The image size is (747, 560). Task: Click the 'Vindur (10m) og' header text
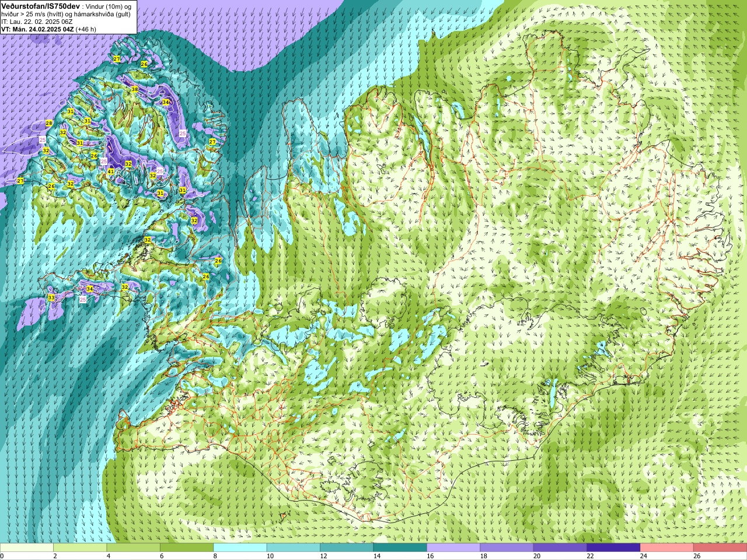pyautogui.click(x=109, y=6)
